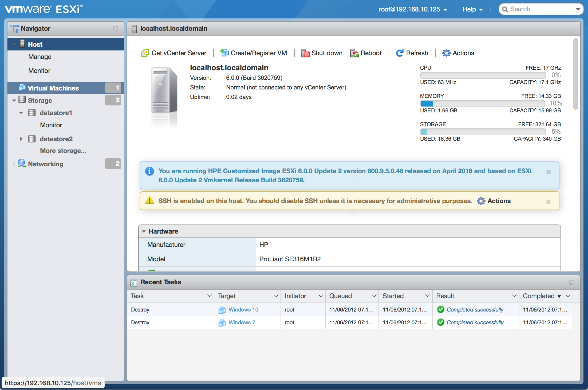
Task: Open Monitor under datastore1
Action: pyautogui.click(x=51, y=125)
